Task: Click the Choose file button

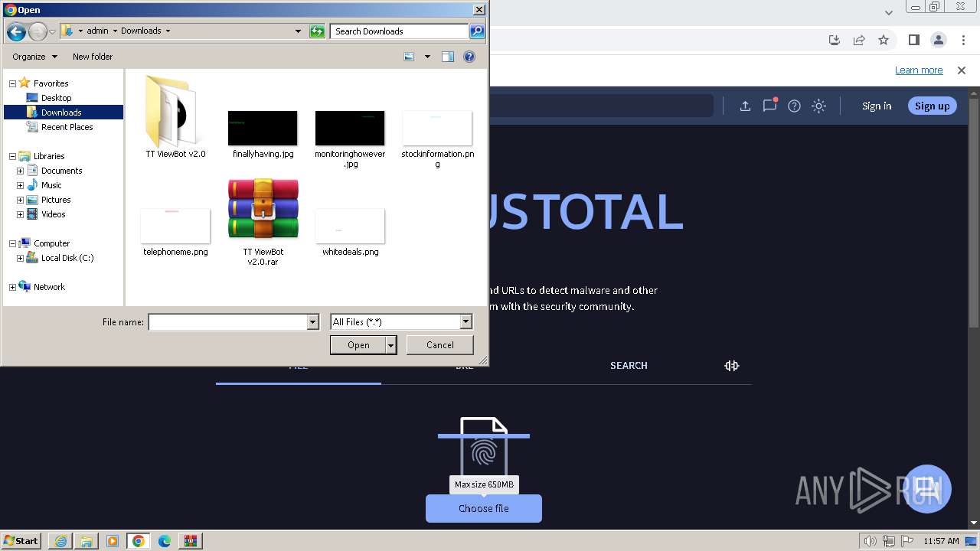Action: 484,509
